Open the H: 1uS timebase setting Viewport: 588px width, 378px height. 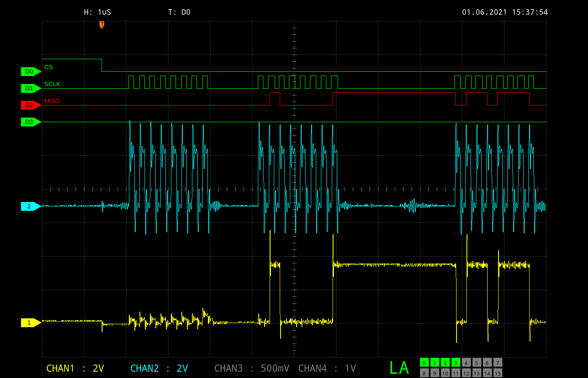point(97,12)
